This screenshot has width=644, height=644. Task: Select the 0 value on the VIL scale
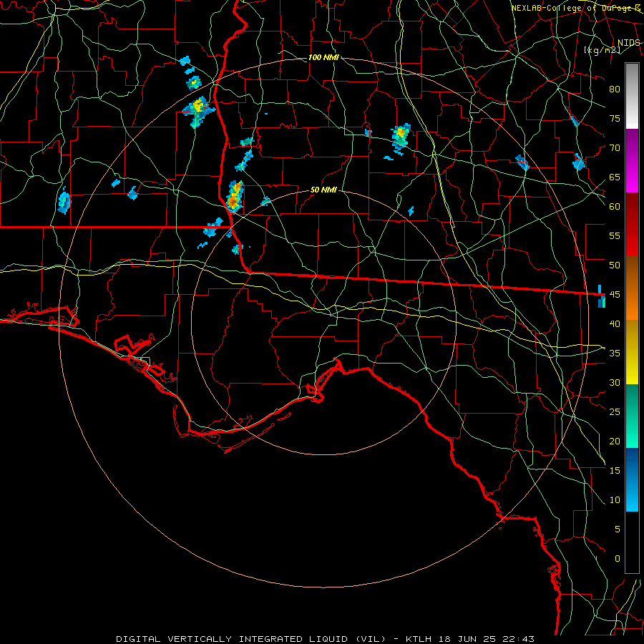[618, 559]
